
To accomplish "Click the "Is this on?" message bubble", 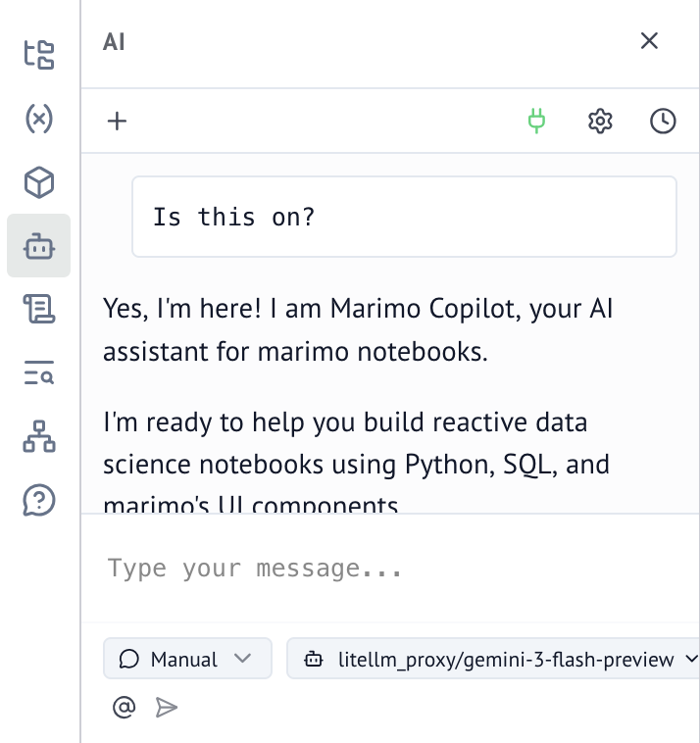I will click(404, 217).
